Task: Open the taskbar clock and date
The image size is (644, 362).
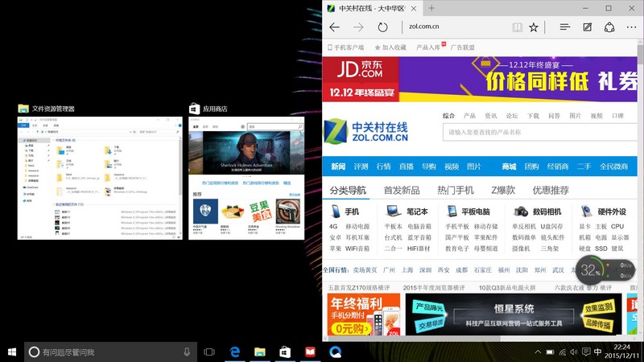Action: pyautogui.click(x=621, y=352)
